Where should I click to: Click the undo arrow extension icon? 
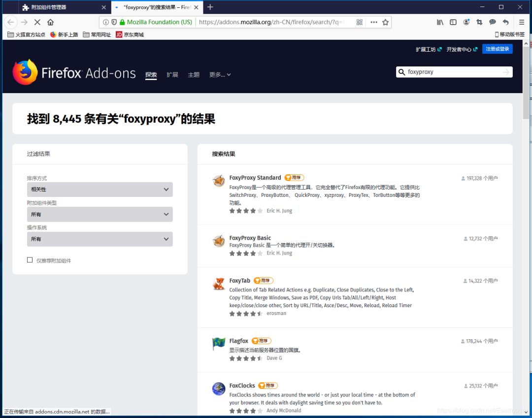[x=505, y=22]
